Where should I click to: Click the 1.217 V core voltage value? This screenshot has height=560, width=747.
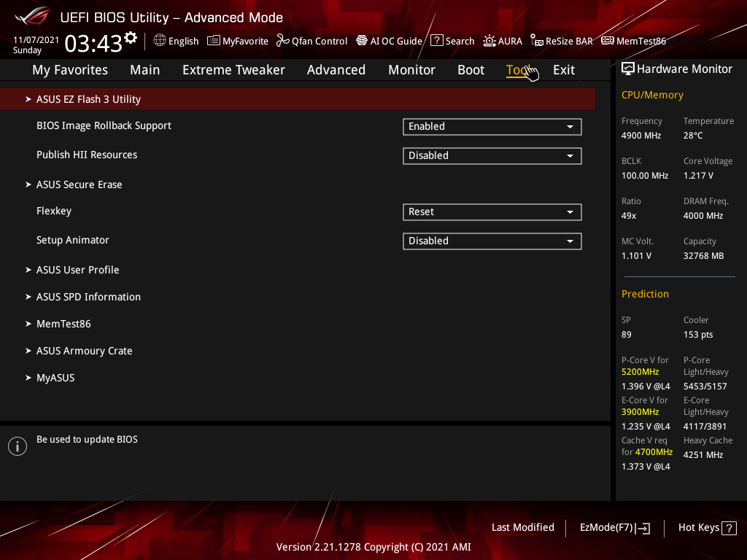(x=698, y=176)
